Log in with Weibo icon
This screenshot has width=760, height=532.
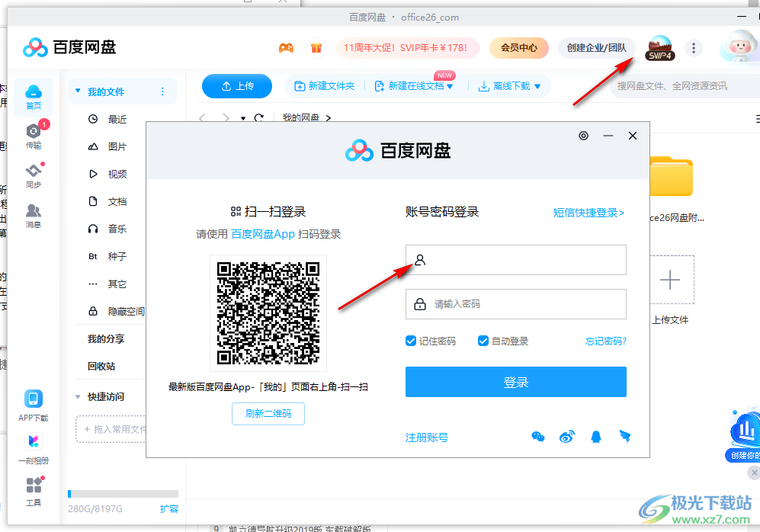566,437
